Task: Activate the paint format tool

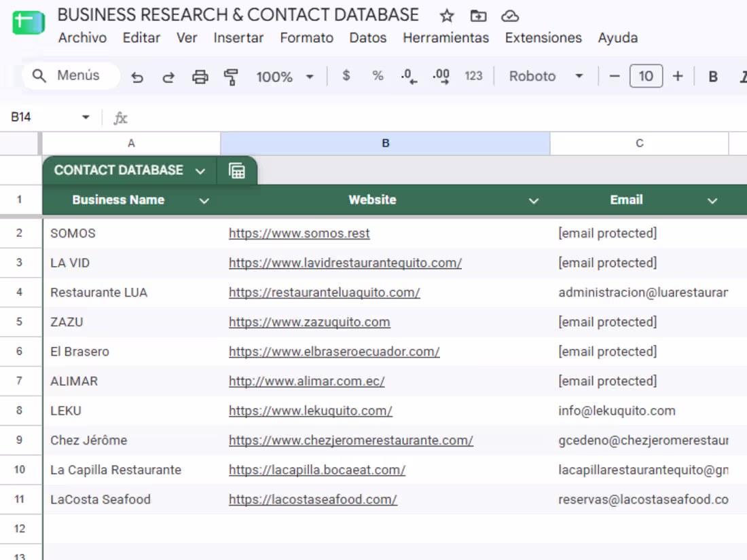Action: tap(231, 77)
